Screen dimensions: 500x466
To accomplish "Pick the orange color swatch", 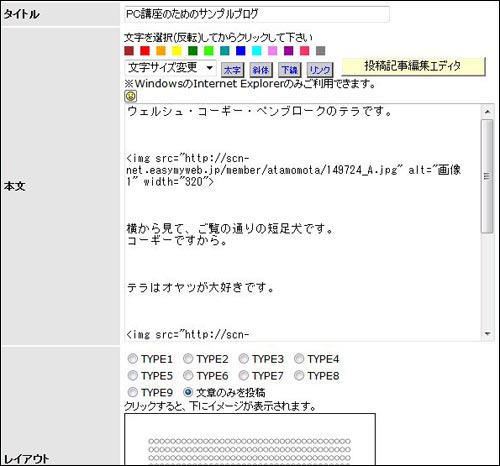I will [x=161, y=51].
